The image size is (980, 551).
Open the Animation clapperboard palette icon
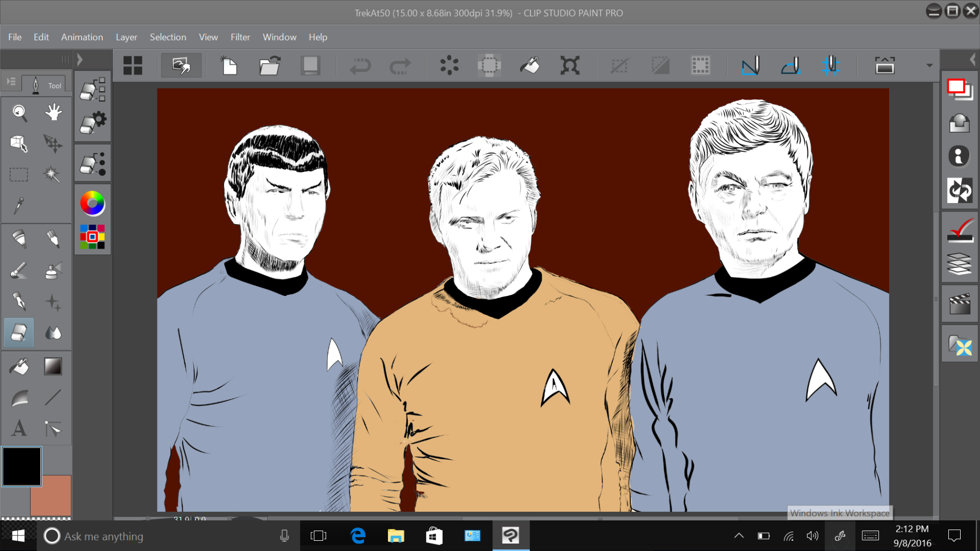(960, 304)
